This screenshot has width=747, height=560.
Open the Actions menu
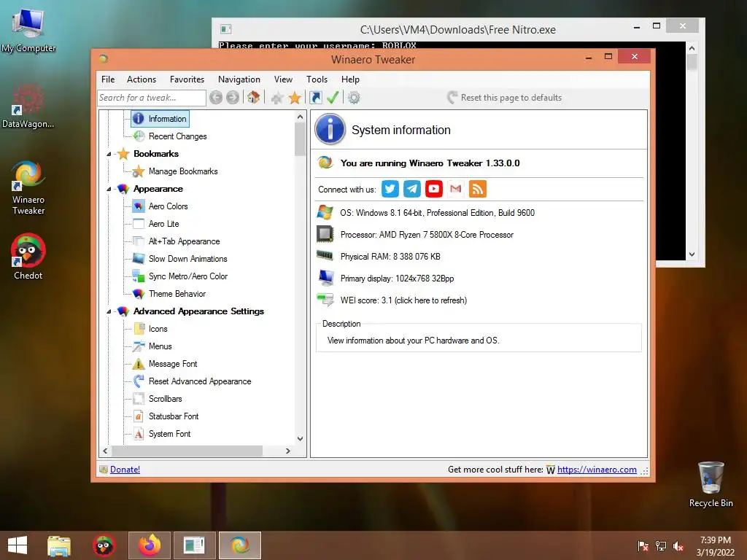click(142, 79)
